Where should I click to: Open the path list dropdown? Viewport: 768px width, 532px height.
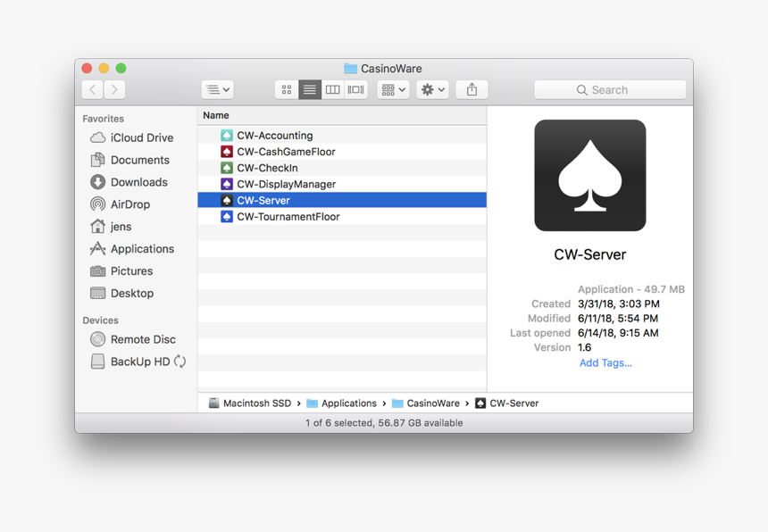pyautogui.click(x=218, y=89)
